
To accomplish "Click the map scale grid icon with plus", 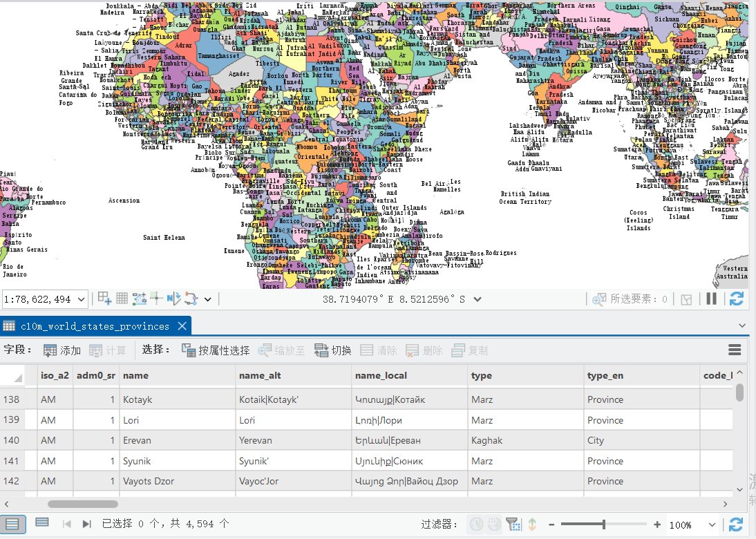I will tap(104, 299).
